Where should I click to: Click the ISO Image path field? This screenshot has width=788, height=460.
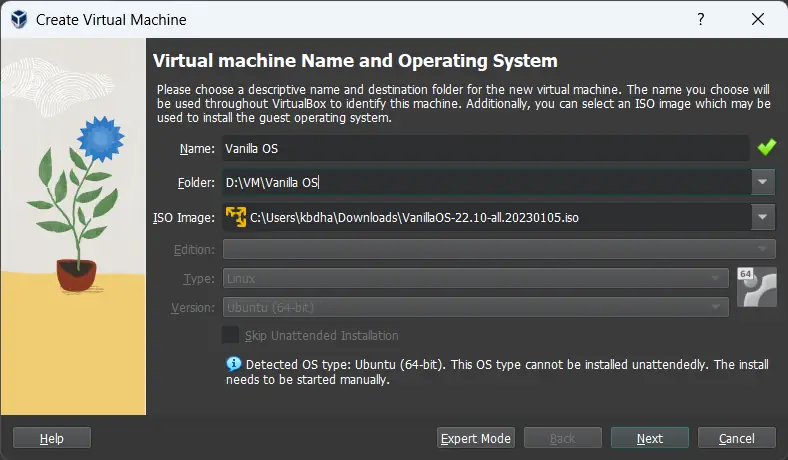tap(487, 217)
